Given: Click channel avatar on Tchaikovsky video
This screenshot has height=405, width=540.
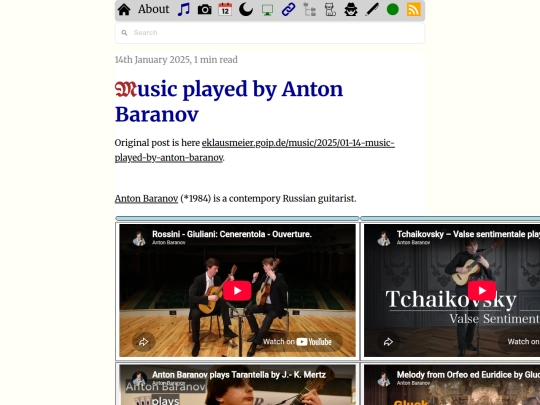Looking at the screenshot, I should pyautogui.click(x=384, y=238).
